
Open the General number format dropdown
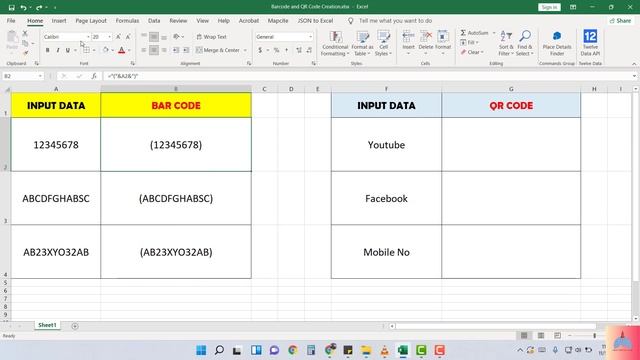[310, 37]
